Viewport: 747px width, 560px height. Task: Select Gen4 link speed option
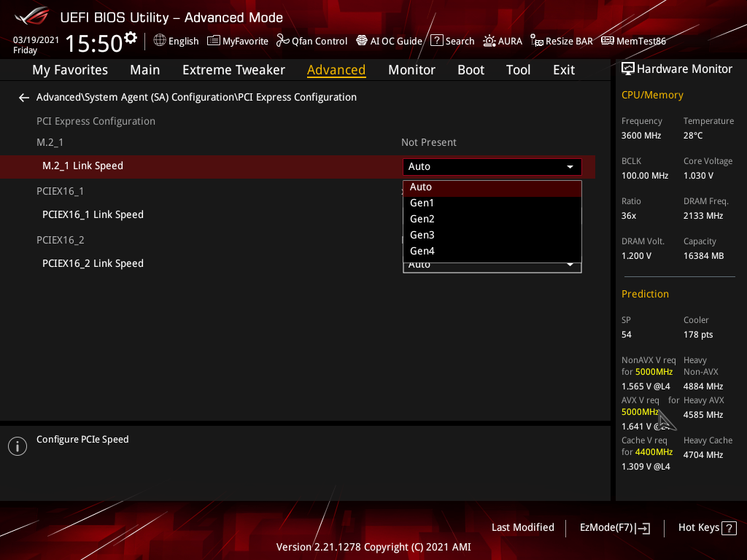[x=492, y=252]
